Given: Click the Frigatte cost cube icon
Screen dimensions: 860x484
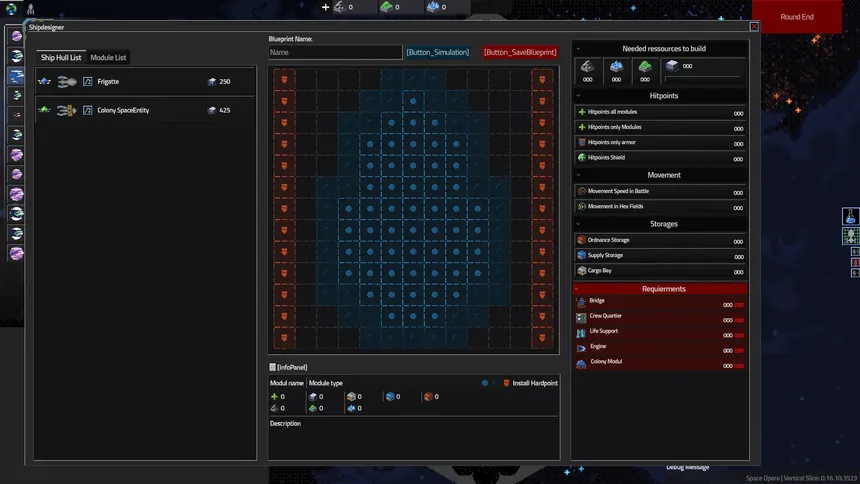Looking at the screenshot, I should pyautogui.click(x=212, y=82).
